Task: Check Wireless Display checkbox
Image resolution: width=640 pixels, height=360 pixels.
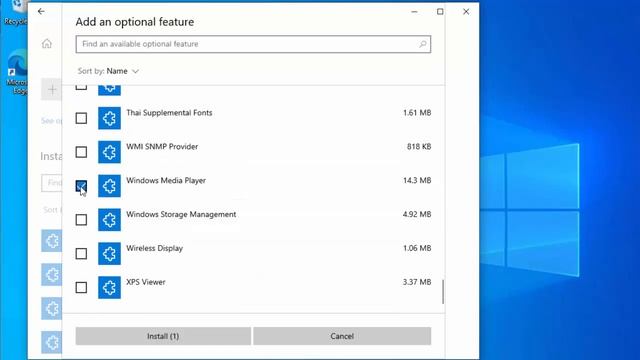Action: pyautogui.click(x=81, y=254)
